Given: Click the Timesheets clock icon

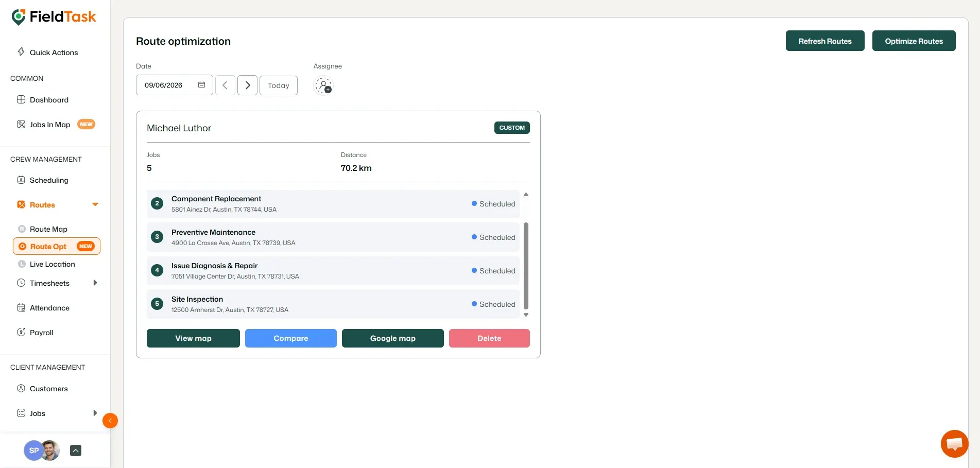Looking at the screenshot, I should tap(21, 283).
